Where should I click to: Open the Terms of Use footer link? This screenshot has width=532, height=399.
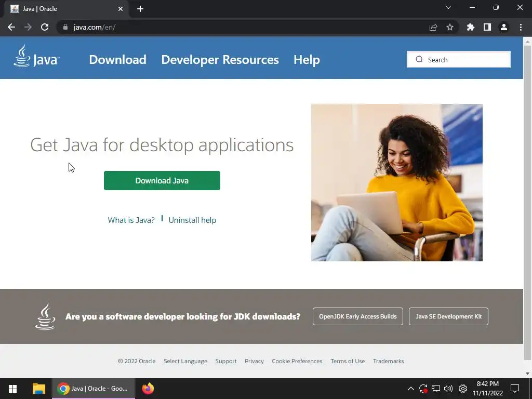[348, 361]
